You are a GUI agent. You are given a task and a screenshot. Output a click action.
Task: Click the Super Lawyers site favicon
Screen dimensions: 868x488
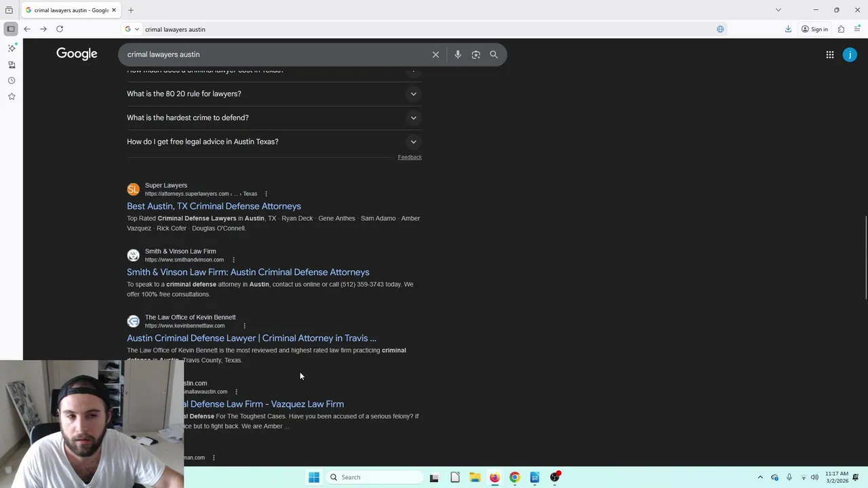tap(134, 189)
